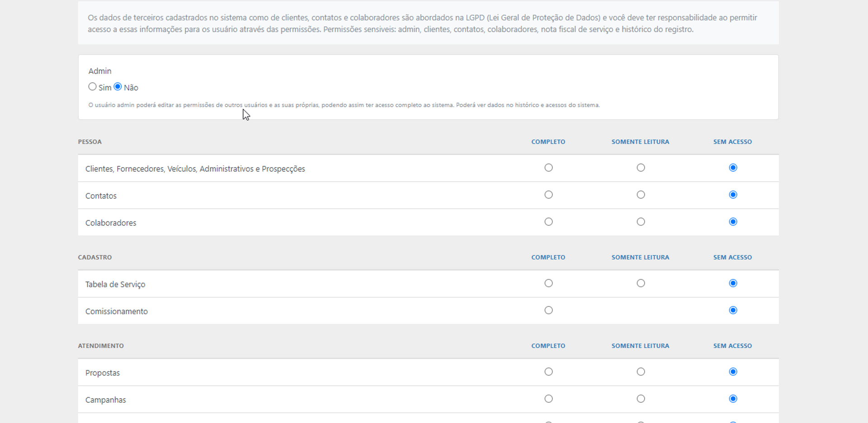Choose Sem Acesso for Comissionamento
Viewport: 868px width, 423px height.
pyautogui.click(x=733, y=311)
